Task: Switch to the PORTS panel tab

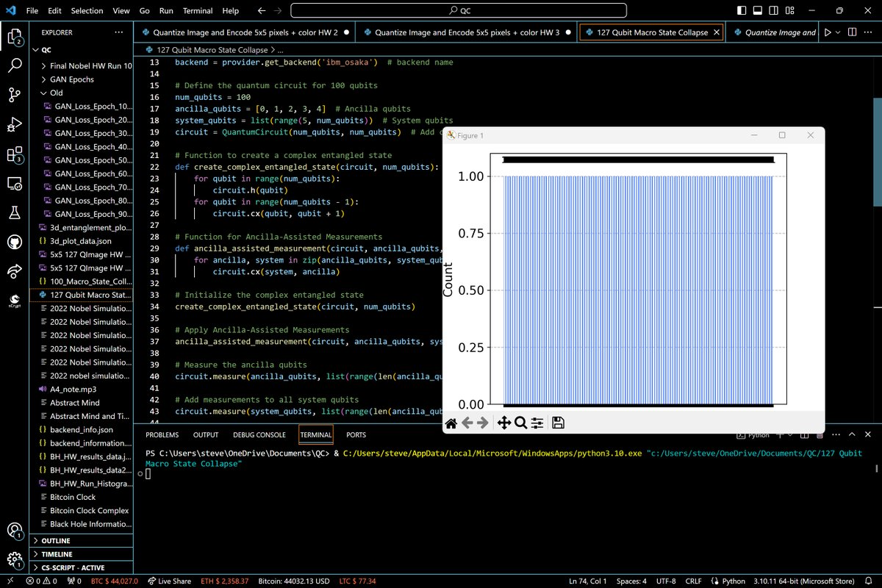Action: pyautogui.click(x=356, y=435)
